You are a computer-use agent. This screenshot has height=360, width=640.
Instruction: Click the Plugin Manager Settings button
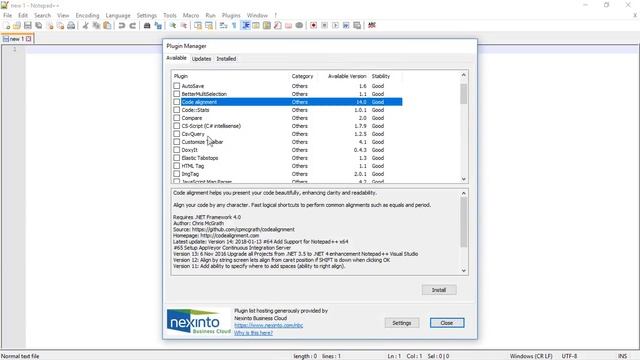[402, 323]
